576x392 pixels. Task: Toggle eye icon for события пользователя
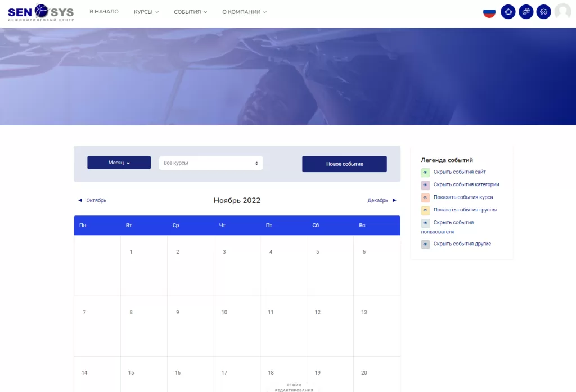(425, 223)
